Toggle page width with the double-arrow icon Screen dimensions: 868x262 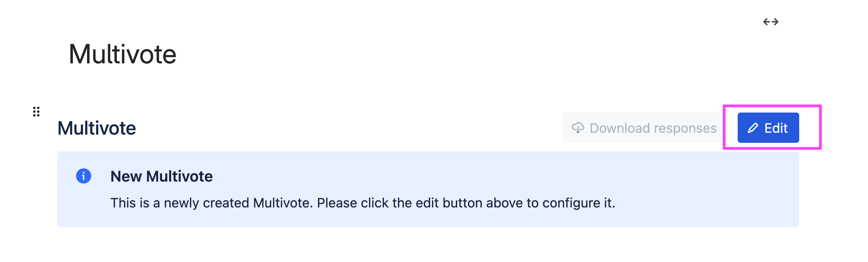[771, 22]
